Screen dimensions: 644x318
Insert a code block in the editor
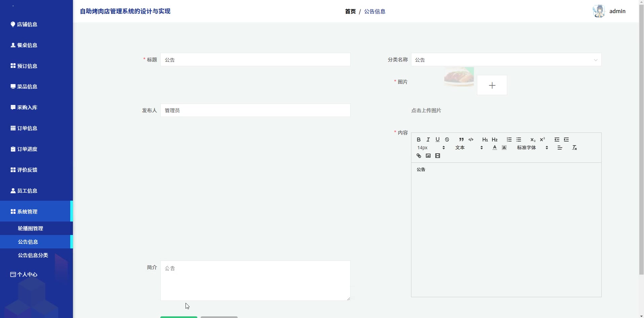(x=471, y=140)
